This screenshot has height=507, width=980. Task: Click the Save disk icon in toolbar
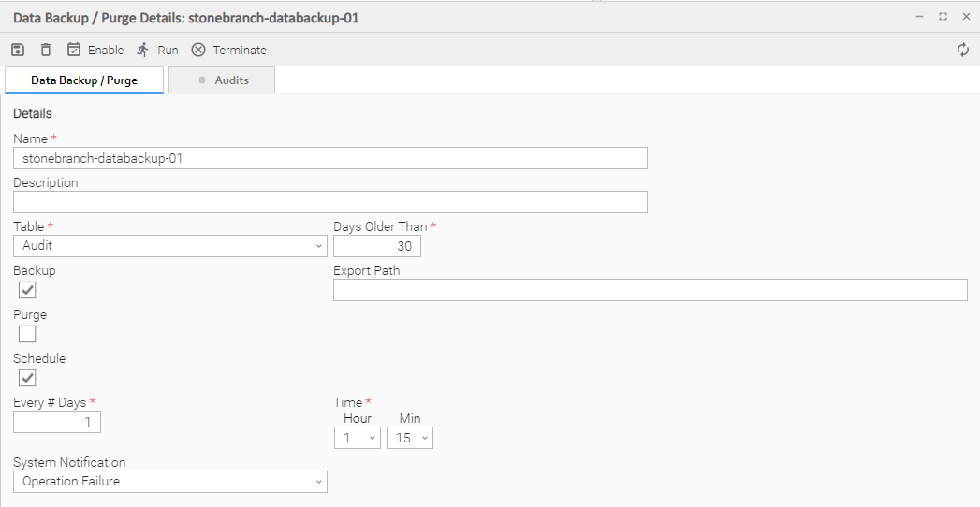point(18,50)
